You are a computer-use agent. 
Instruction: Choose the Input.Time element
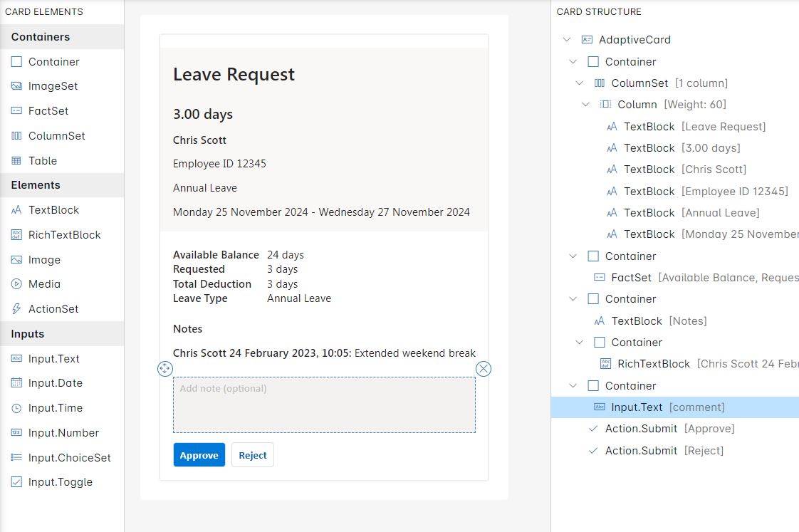point(62,408)
